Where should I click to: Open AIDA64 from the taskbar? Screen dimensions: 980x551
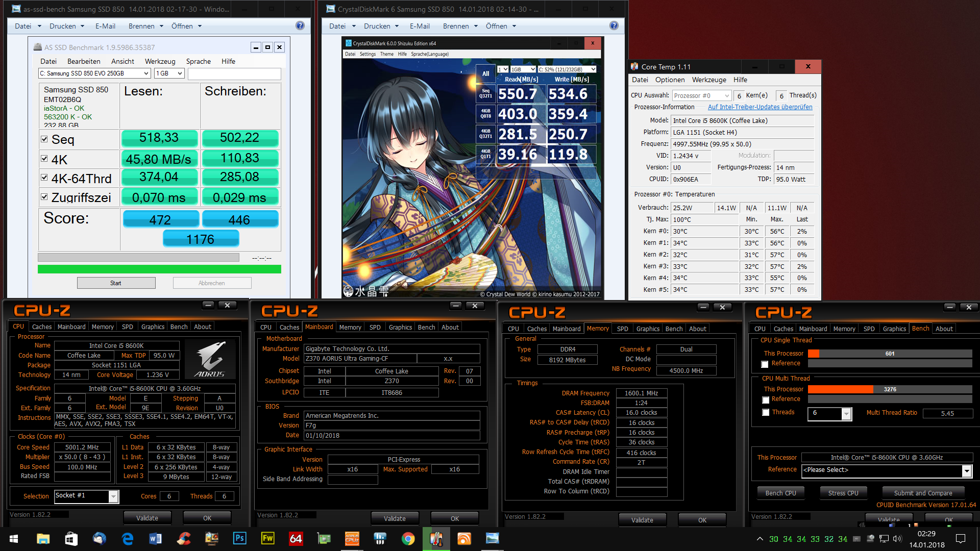tap(296, 538)
